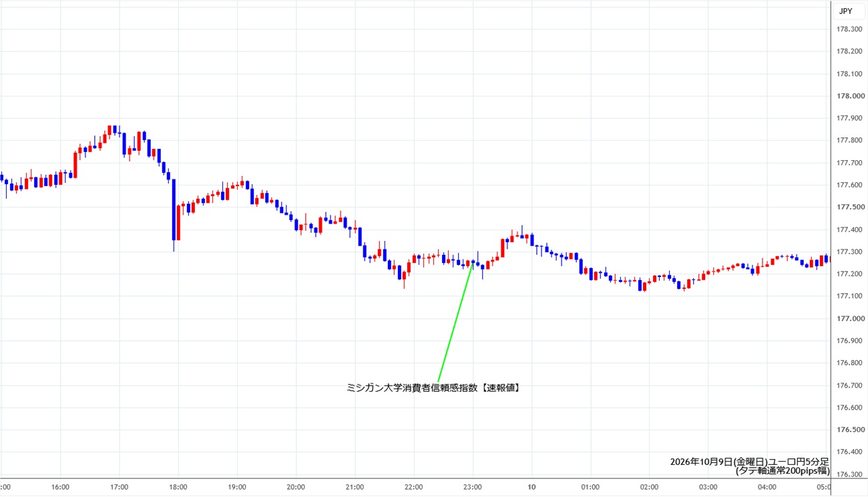Screen dimensions: 868x497
Task: Click the 23:00 time axis label
Action: click(x=473, y=487)
